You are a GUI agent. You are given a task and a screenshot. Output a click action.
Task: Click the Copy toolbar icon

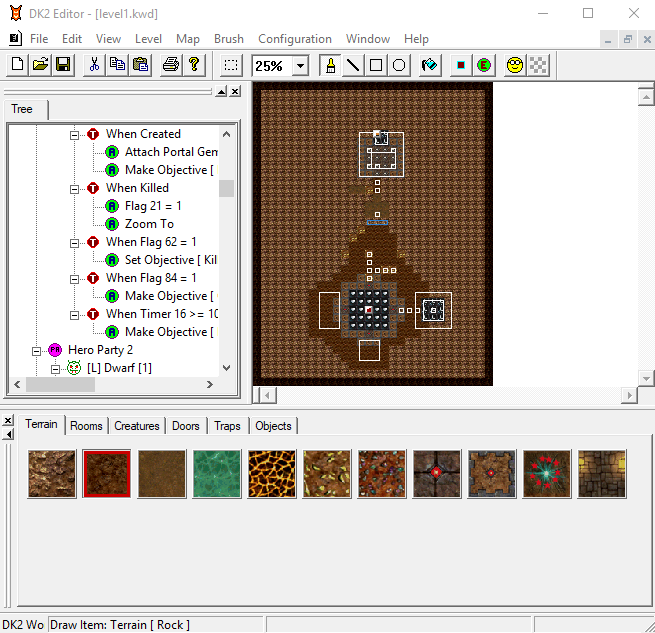coord(117,65)
